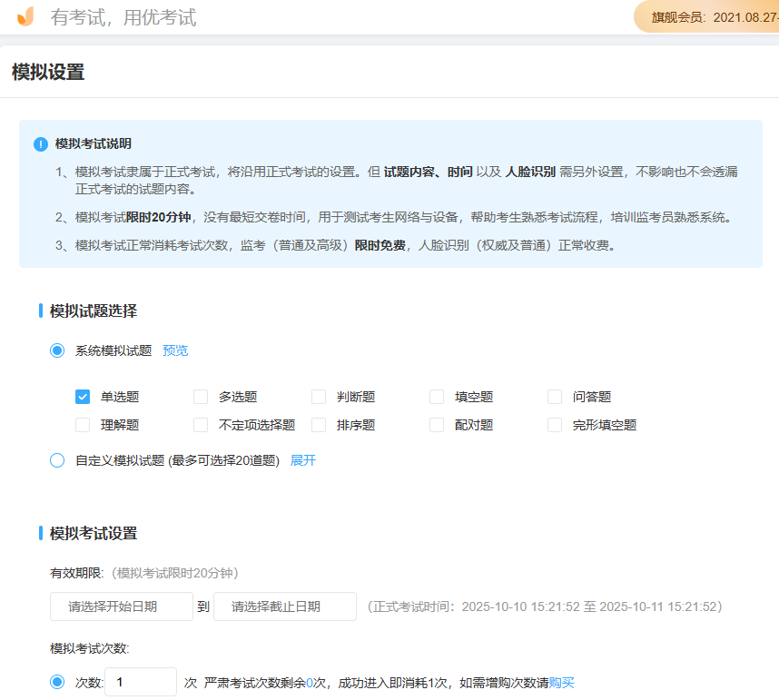Screen dimensions: 779x700
Task: Enable the 完形填空题 checkbox
Action: pyautogui.click(x=555, y=424)
